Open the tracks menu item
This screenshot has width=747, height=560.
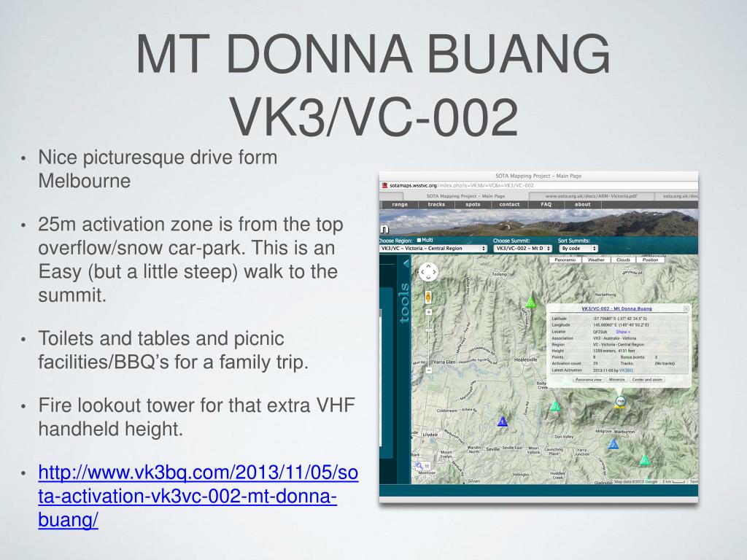pos(436,204)
